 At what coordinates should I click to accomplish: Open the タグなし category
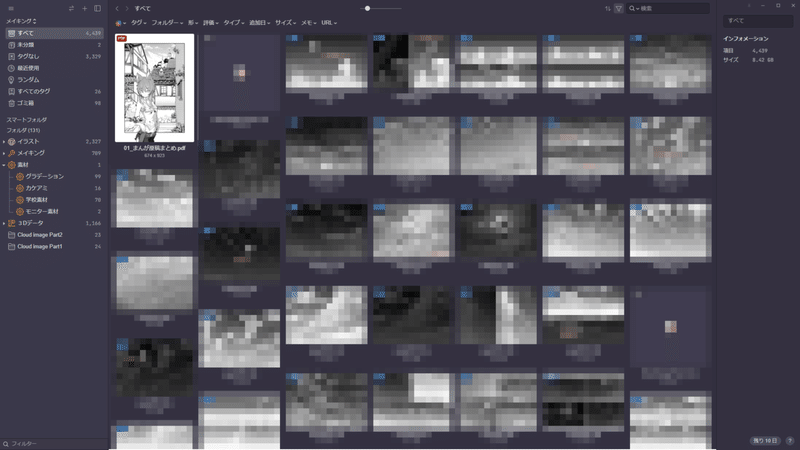tap(54, 57)
